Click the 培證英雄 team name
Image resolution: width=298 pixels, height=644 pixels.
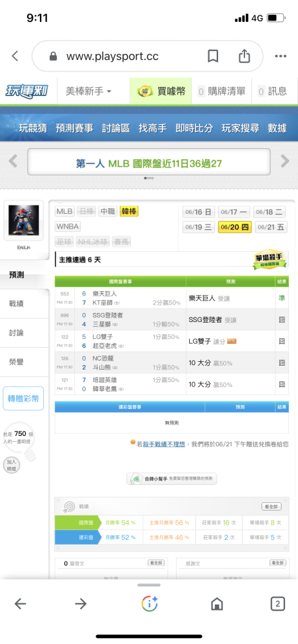[105, 380]
